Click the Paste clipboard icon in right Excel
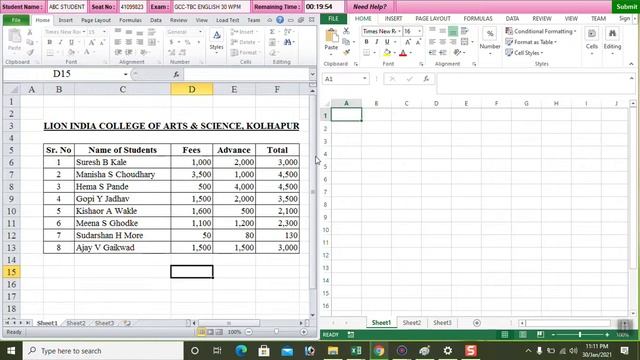 [x=331, y=36]
